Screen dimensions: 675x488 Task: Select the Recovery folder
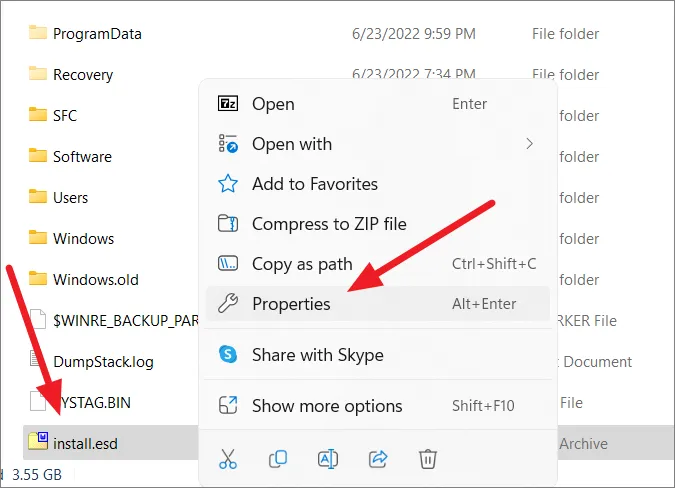click(83, 74)
